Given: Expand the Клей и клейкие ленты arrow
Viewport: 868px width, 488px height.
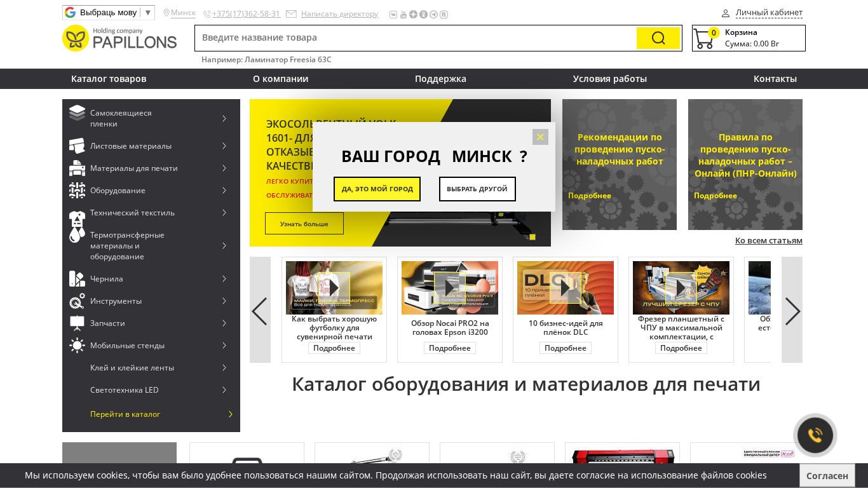Looking at the screenshot, I should 224,368.
